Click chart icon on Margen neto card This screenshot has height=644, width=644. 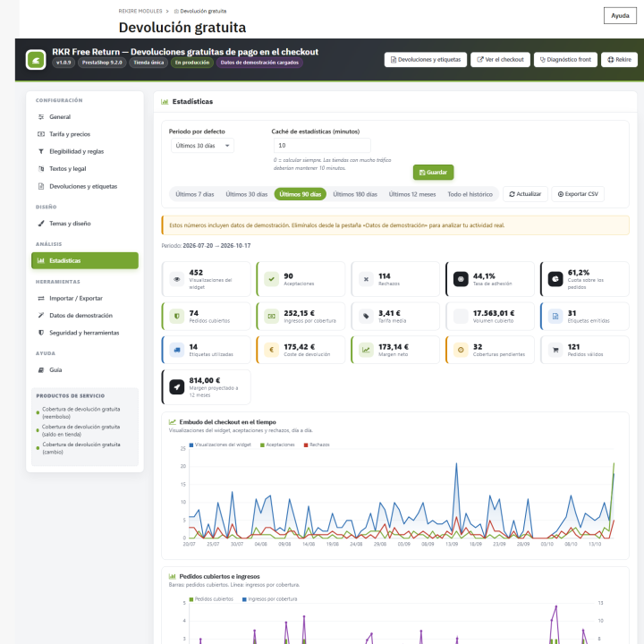(366, 350)
